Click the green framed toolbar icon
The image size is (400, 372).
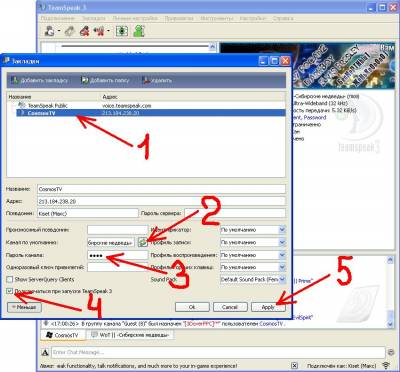click(x=122, y=31)
